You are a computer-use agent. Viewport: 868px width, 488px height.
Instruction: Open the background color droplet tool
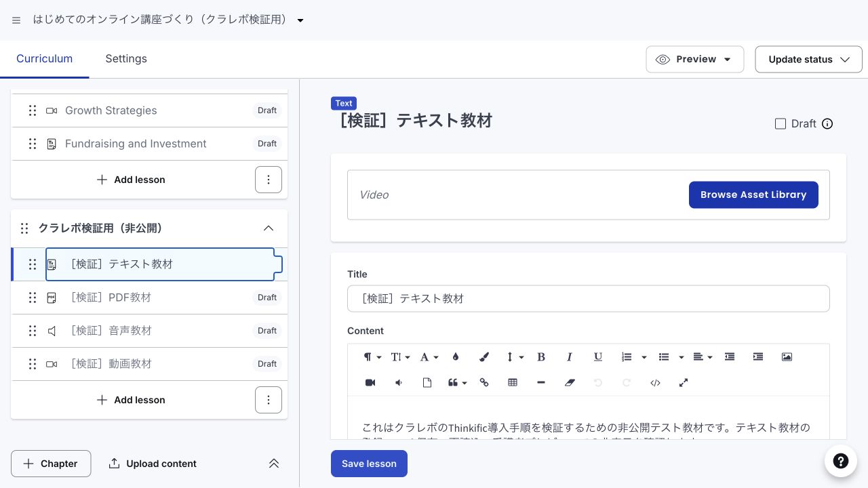456,357
